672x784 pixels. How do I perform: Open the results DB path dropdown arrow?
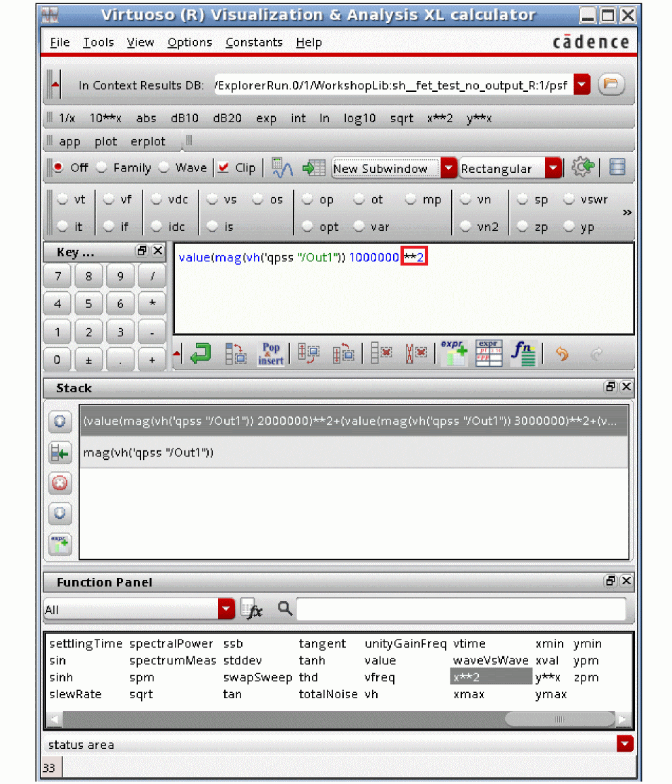[582, 84]
